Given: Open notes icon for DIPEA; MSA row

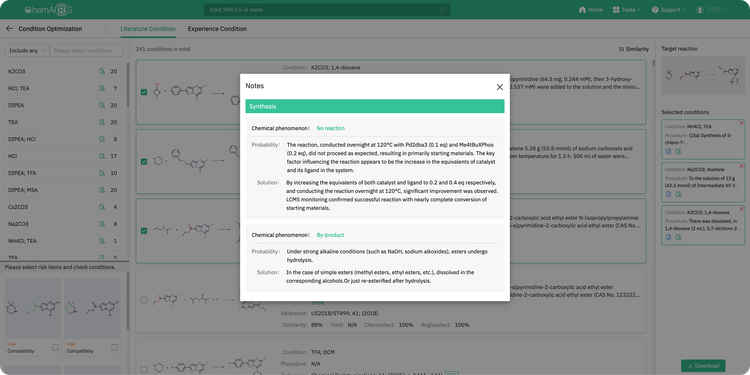Looking at the screenshot, I should click(x=101, y=190).
